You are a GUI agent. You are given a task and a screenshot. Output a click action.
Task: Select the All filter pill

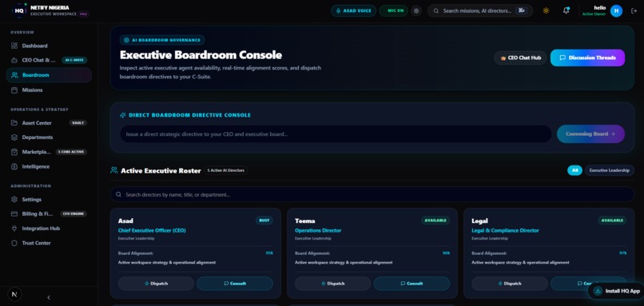pos(574,170)
